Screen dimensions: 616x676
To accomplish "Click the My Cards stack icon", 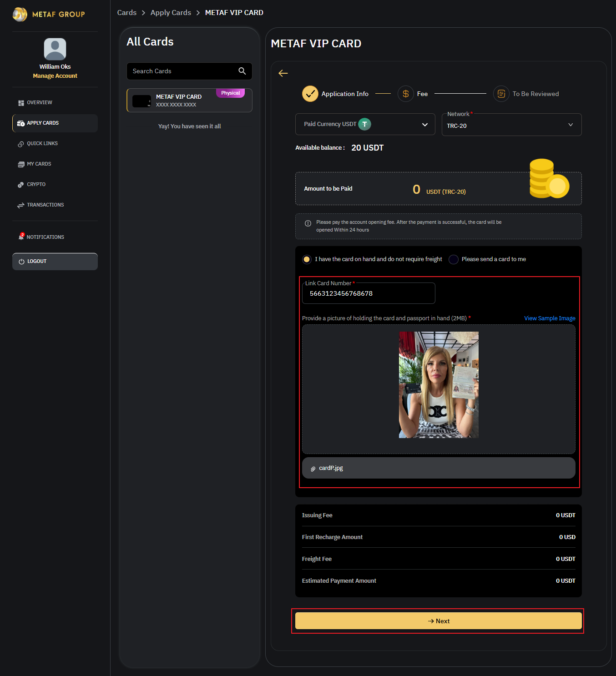I will 21,164.
